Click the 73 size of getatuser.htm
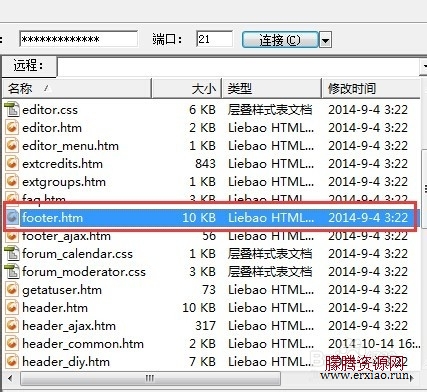Viewport: 427px width, 392px height. (209, 290)
